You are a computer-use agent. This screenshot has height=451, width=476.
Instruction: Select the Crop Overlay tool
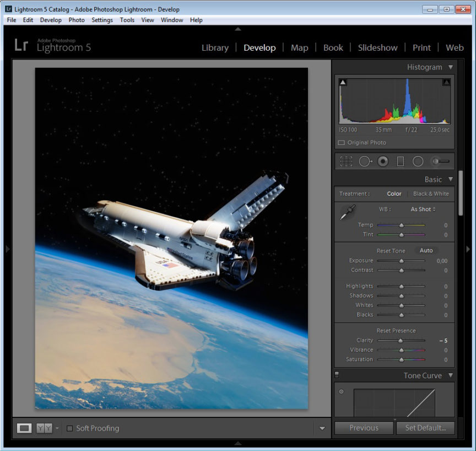point(346,162)
